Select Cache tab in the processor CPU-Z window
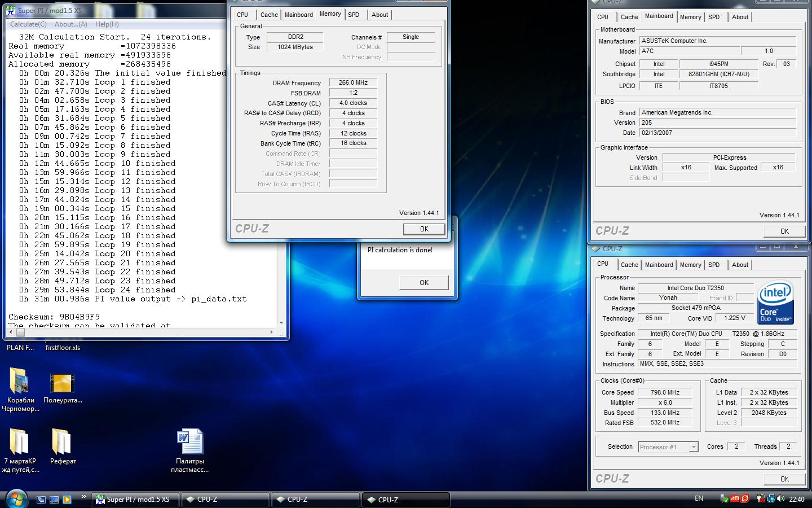Screen dimensions: 812x508 pos(629,265)
